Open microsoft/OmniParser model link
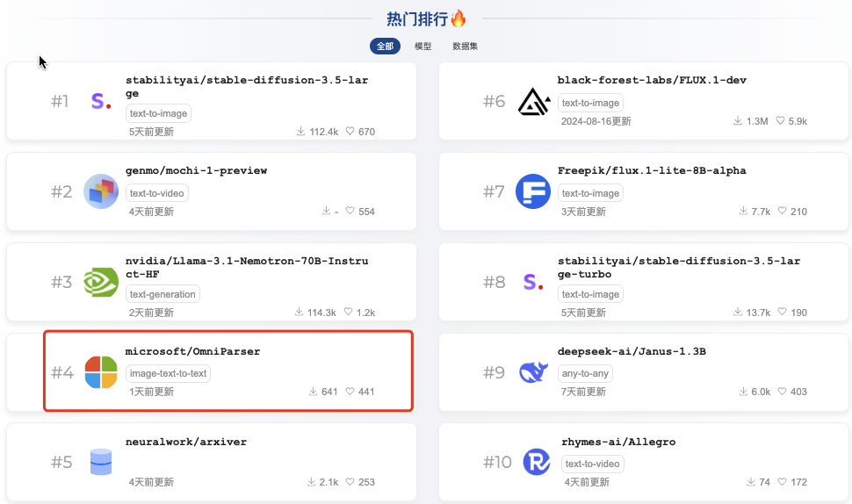This screenshot has height=504, width=852. [193, 351]
